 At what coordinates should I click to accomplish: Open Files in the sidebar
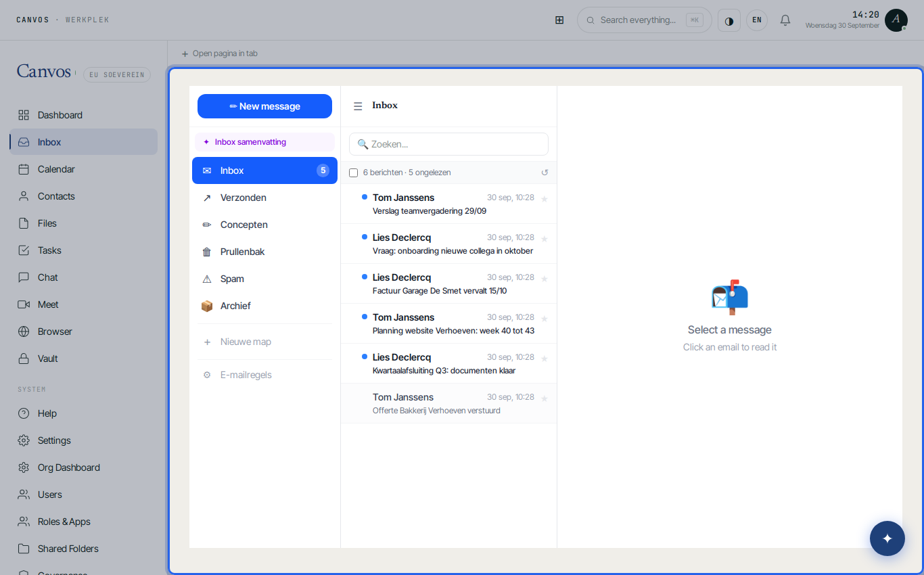pyautogui.click(x=84, y=223)
